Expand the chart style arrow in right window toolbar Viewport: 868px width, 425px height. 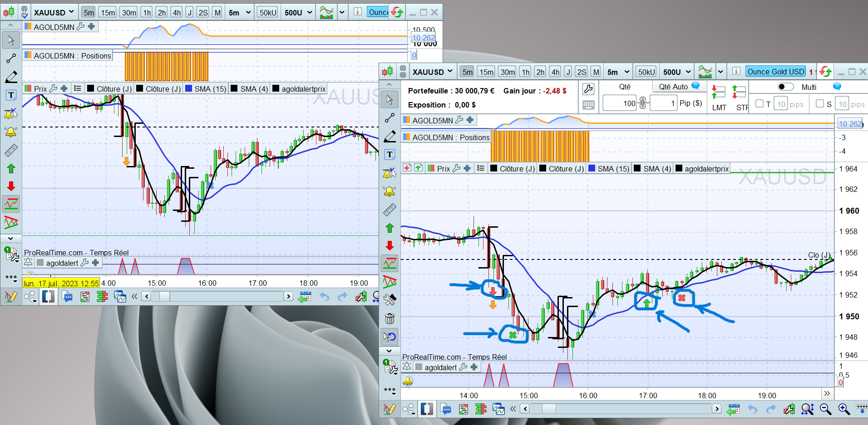pos(720,72)
